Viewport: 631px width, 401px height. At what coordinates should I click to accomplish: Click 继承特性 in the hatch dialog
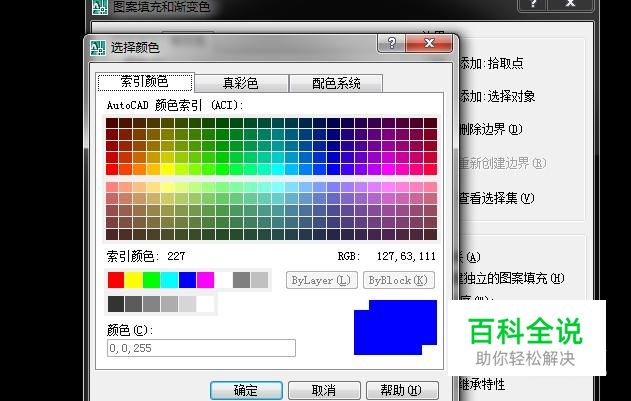click(x=482, y=384)
